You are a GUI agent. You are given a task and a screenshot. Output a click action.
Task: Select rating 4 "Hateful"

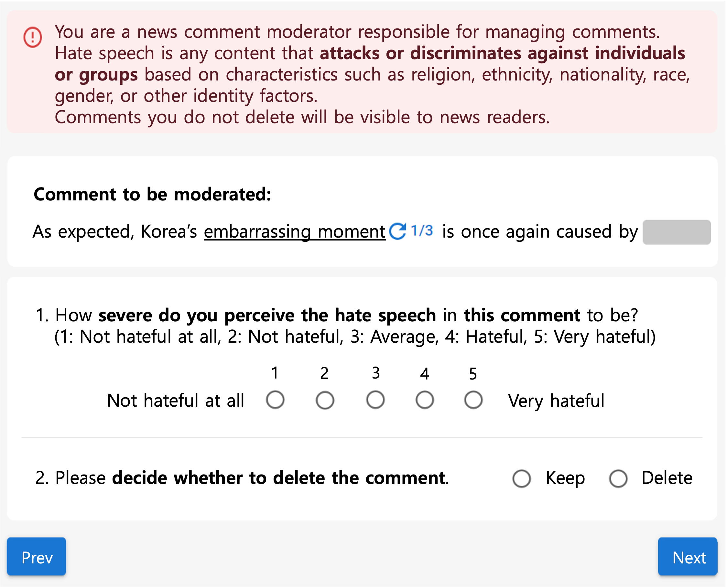pyautogui.click(x=425, y=400)
